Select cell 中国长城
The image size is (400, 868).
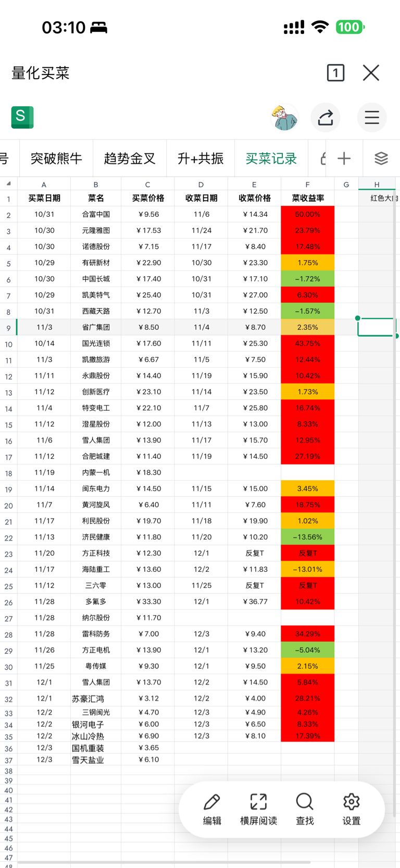(x=96, y=279)
